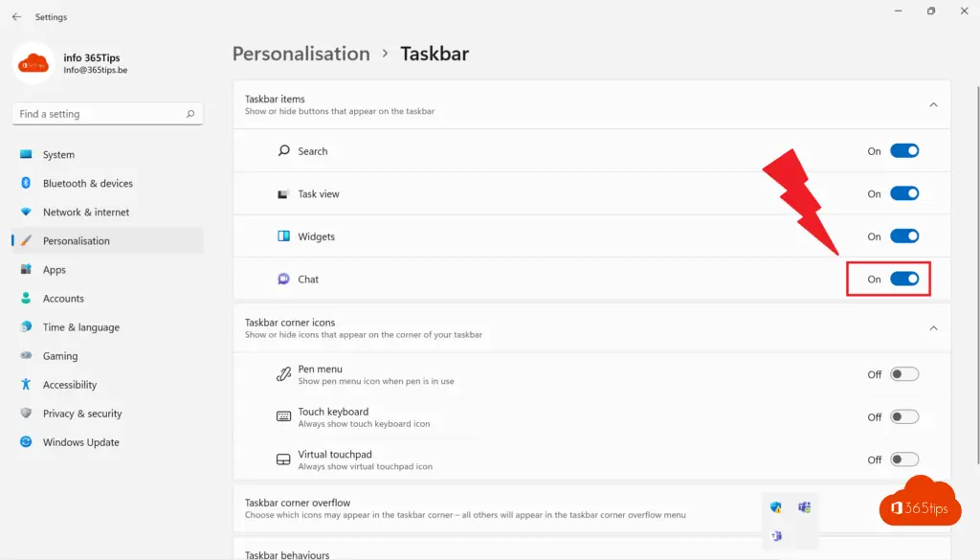This screenshot has width=980, height=560.
Task: Collapse the Taskbar items section
Action: pos(934,104)
